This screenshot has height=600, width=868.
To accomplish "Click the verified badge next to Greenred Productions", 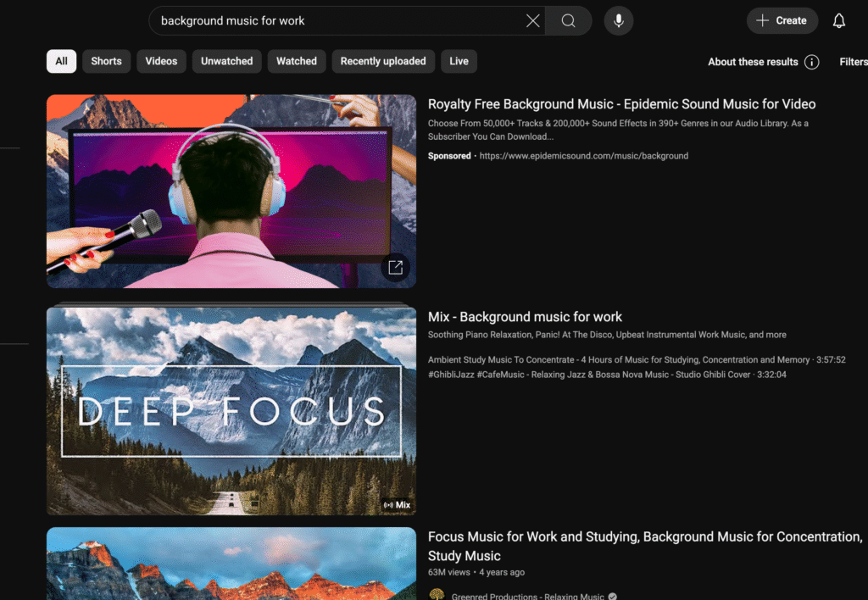I will point(612,596).
